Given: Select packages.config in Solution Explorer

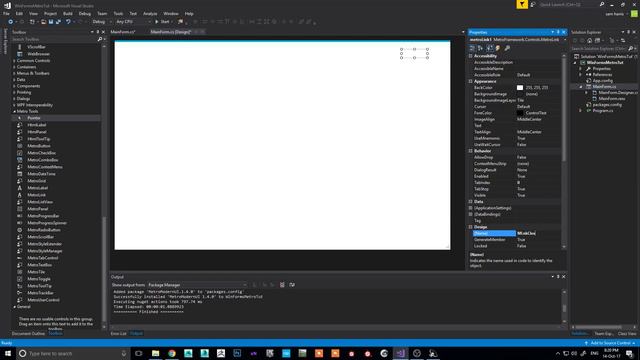Looking at the screenshot, I should [607, 104].
